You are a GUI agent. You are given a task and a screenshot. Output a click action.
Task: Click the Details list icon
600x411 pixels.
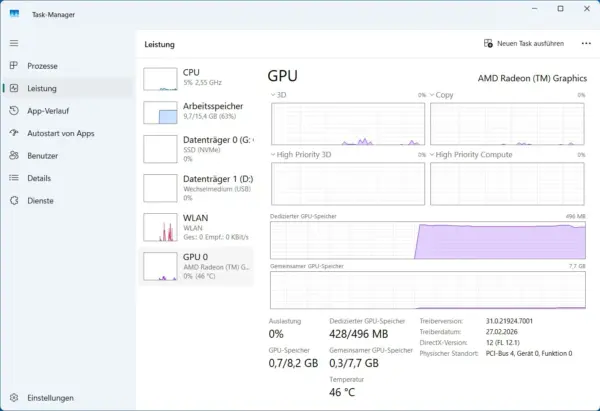[x=14, y=178]
